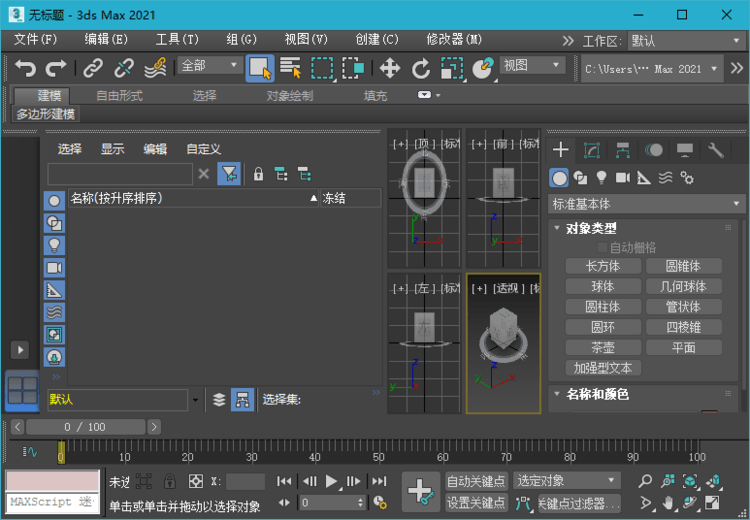
Task: Open the Utilities wrench panel icon
Action: click(716, 150)
